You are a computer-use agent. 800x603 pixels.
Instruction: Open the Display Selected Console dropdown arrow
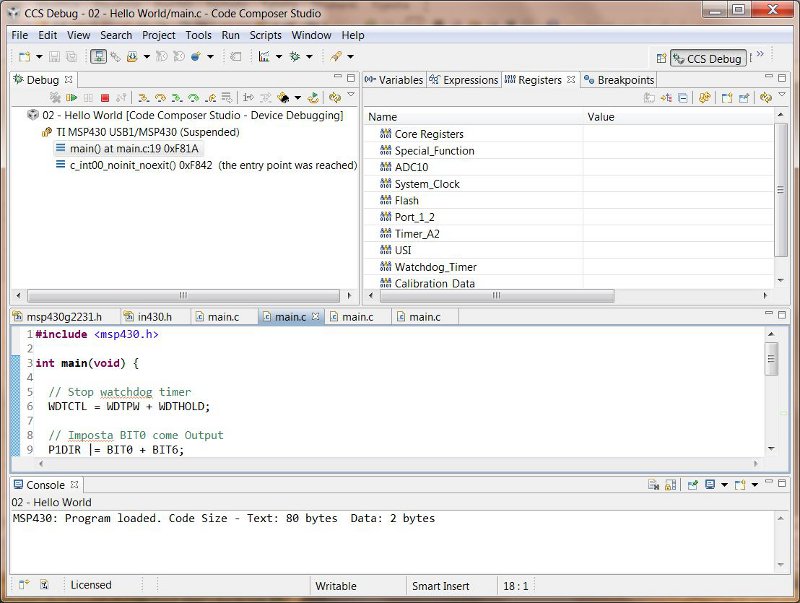tap(724, 485)
